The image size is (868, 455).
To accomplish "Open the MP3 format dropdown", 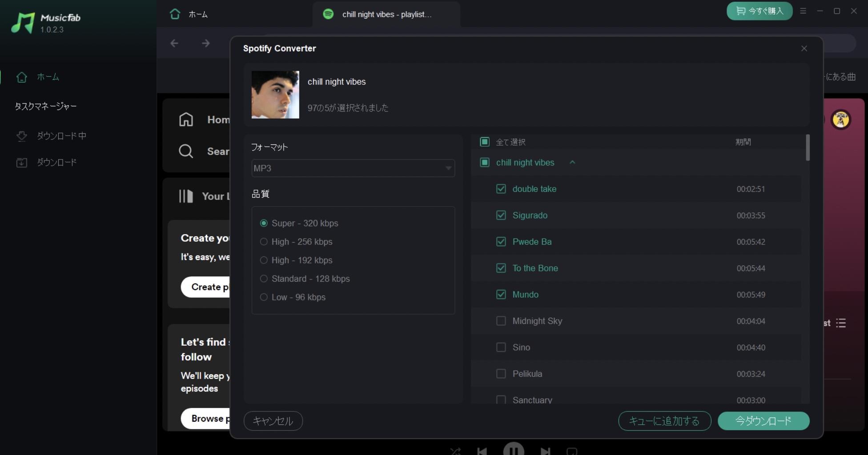I will [x=353, y=168].
